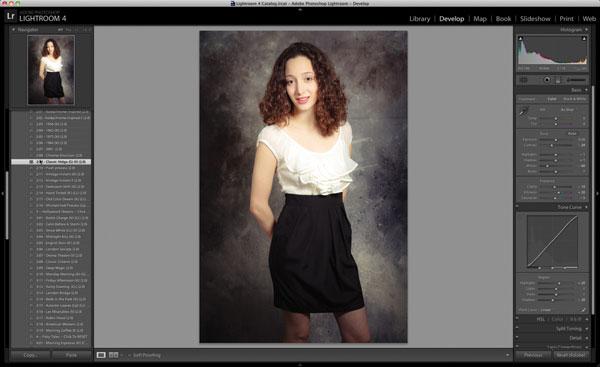The width and height of the screenshot is (600, 367).
Task: Click the main portrait photo
Action: 303,187
